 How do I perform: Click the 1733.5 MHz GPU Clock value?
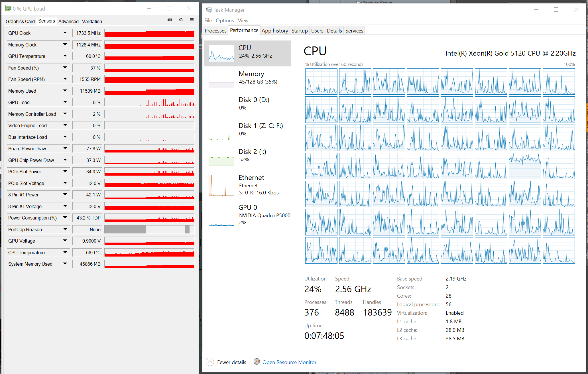point(87,33)
